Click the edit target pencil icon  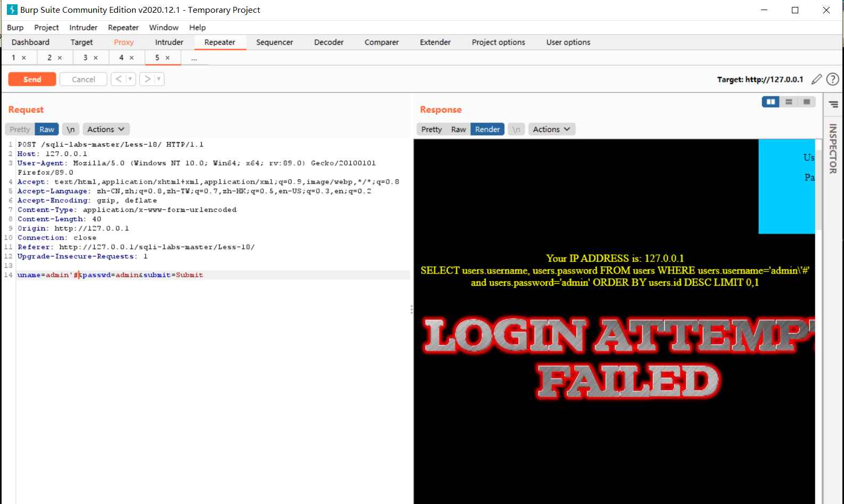[x=817, y=79]
